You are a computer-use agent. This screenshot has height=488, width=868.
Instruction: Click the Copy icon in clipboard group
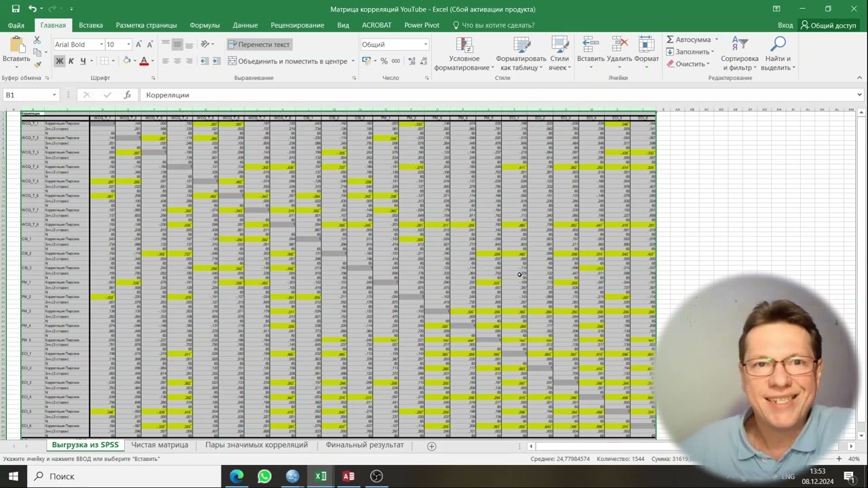[x=37, y=52]
